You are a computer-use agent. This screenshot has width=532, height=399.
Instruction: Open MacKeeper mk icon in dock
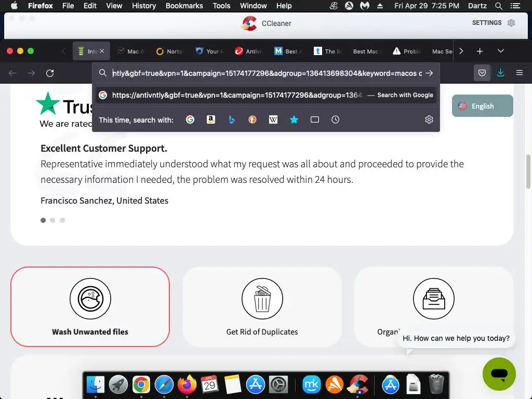pos(312,385)
